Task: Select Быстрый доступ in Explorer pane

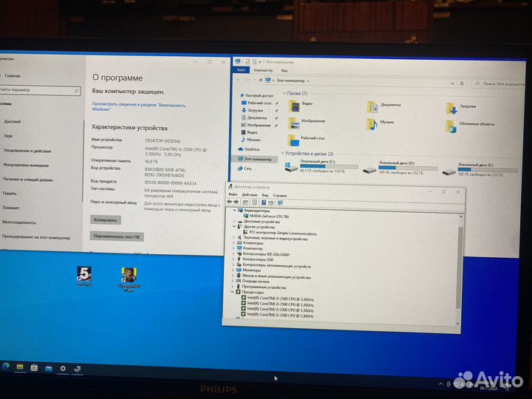Action: pos(256,95)
